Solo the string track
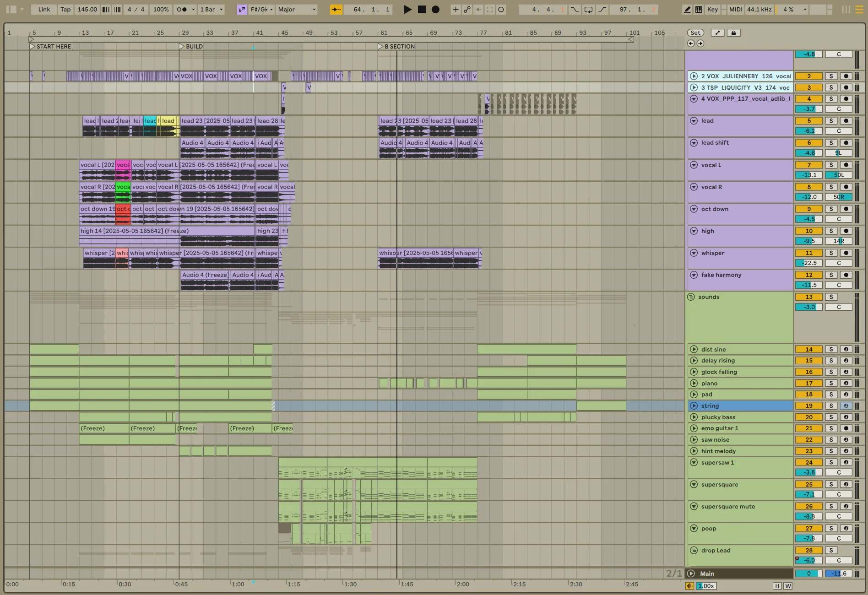 831,406
